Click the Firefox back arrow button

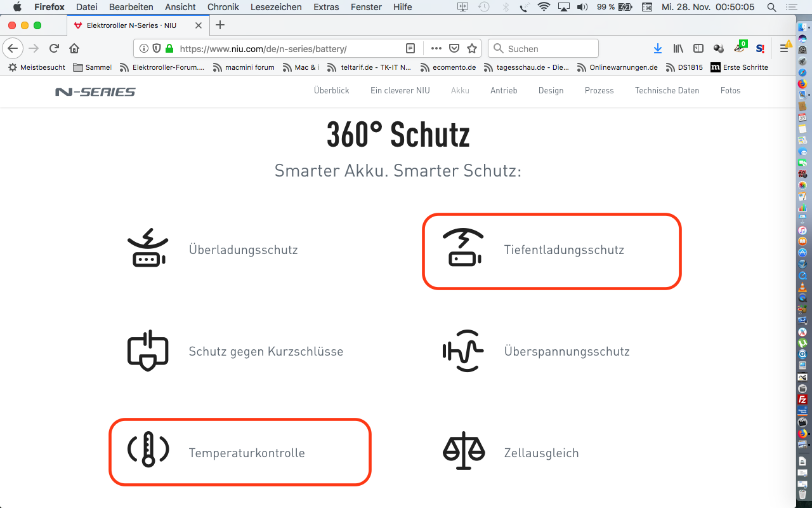pos(13,48)
